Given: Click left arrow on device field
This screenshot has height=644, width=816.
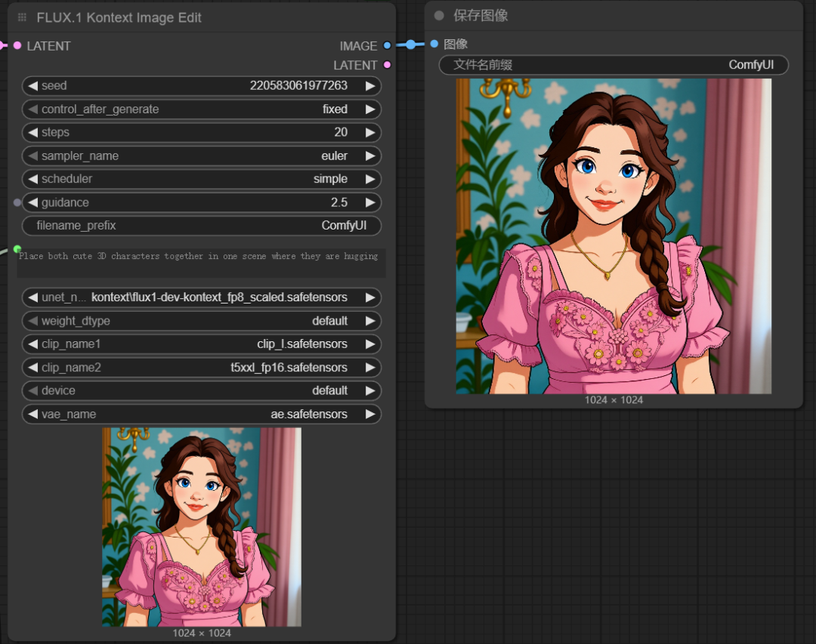Looking at the screenshot, I should point(32,390).
